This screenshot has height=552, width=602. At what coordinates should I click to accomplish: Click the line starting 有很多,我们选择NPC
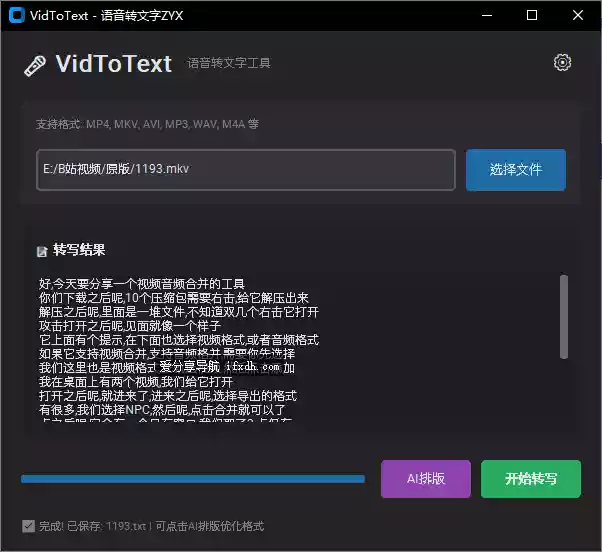point(162,410)
